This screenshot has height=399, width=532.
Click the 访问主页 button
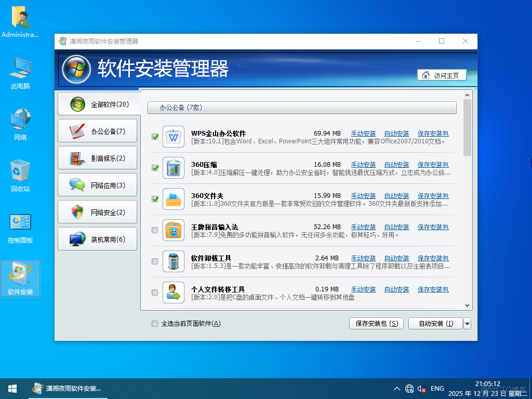tap(442, 75)
